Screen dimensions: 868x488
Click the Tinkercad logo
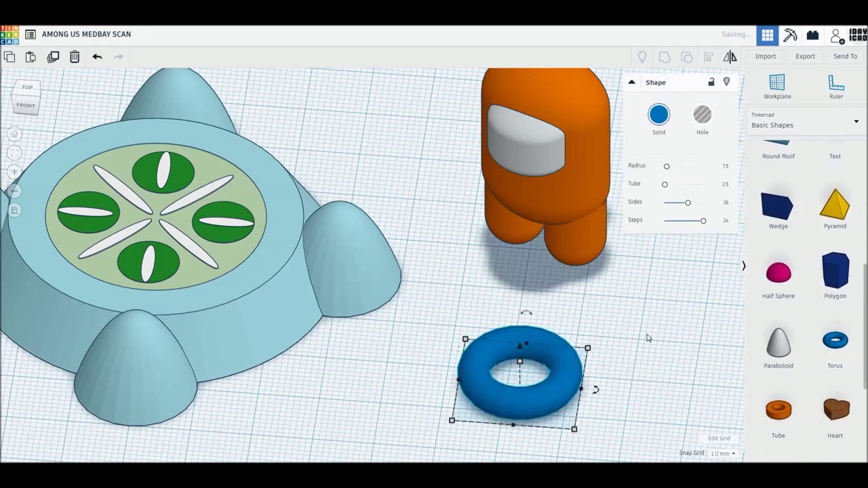[9, 35]
